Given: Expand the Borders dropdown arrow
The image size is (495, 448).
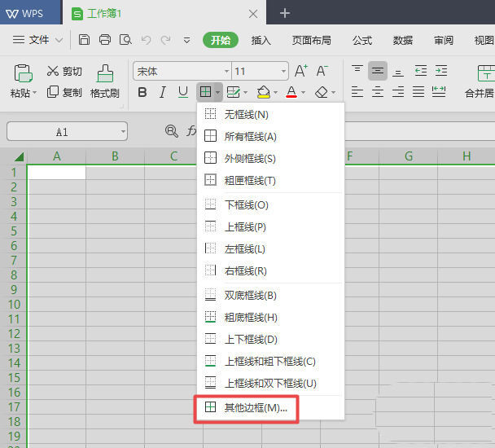Looking at the screenshot, I should click(218, 93).
